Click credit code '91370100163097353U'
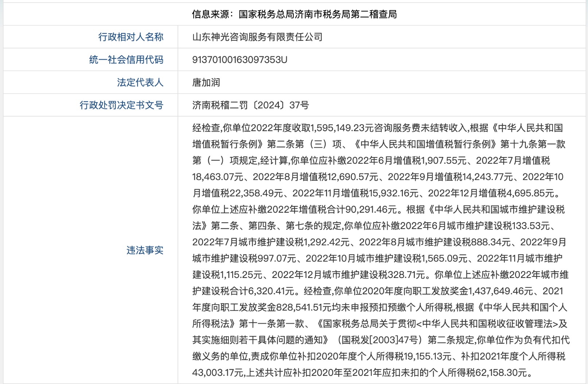The image size is (588, 384). pyautogui.click(x=240, y=59)
